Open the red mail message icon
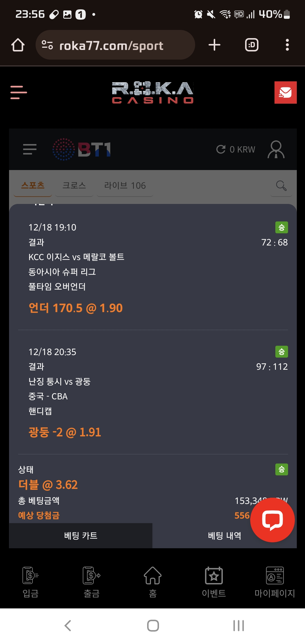The width and height of the screenshot is (305, 644). 285,93
